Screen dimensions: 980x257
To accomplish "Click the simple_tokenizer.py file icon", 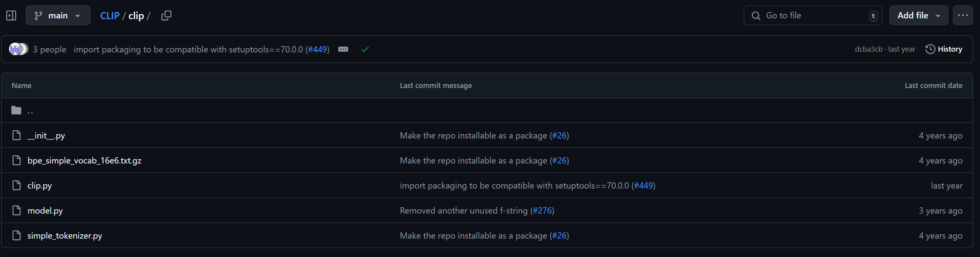I will click(x=16, y=235).
